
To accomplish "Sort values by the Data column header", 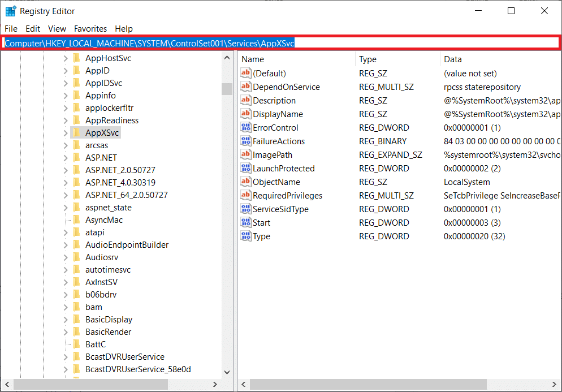I will [500, 59].
